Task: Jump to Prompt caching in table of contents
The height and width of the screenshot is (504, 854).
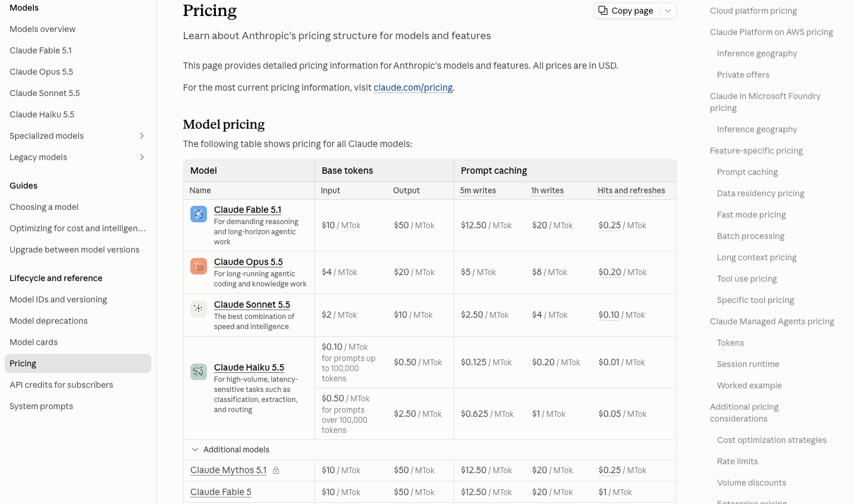Action: pos(747,172)
